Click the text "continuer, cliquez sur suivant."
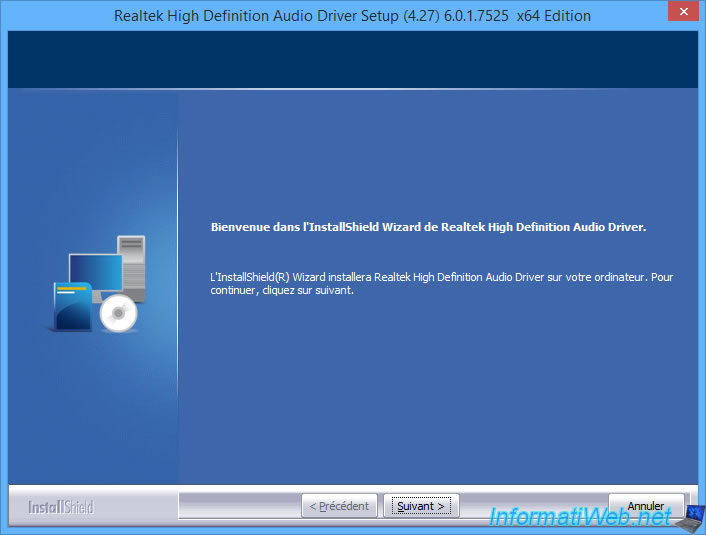The width and height of the screenshot is (706, 535). click(282, 290)
